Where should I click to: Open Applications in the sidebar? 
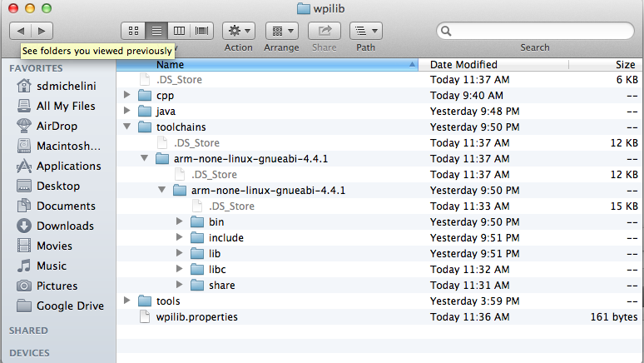(68, 166)
